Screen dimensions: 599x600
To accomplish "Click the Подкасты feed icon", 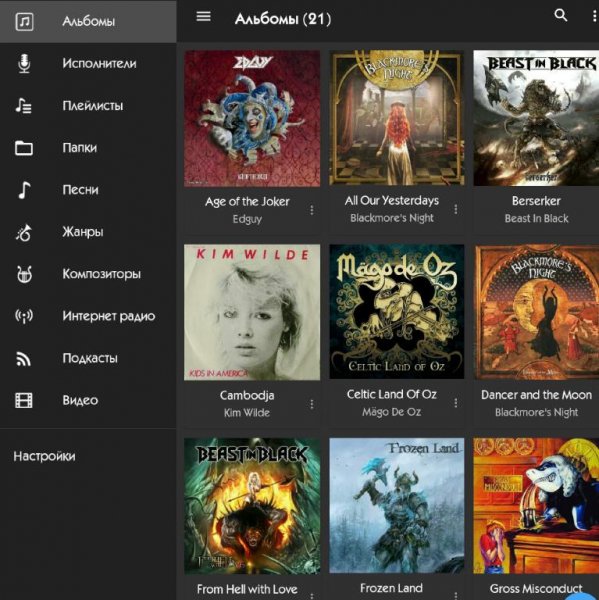I will tap(24, 359).
